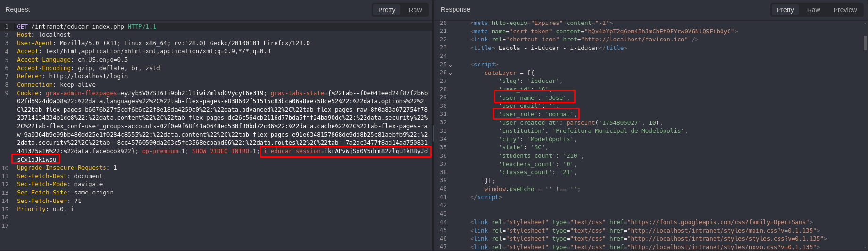Click the 'institution' Prefeitura Municipal line

coord(593,131)
